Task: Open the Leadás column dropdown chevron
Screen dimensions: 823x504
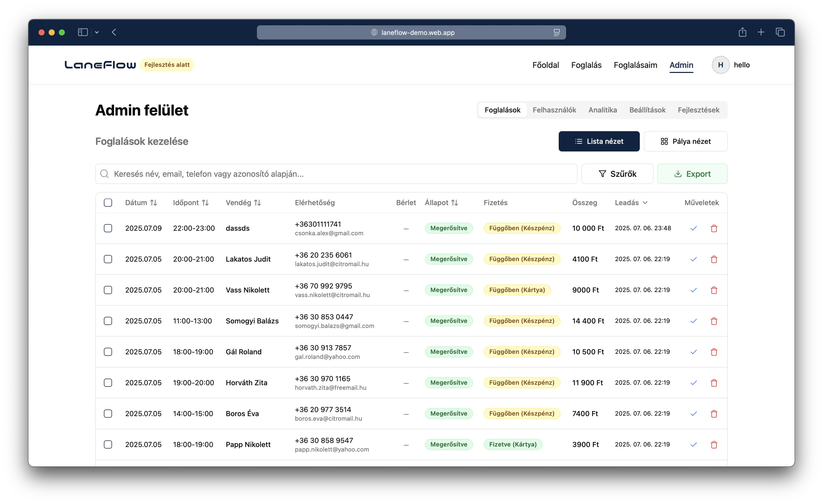Action: (645, 203)
